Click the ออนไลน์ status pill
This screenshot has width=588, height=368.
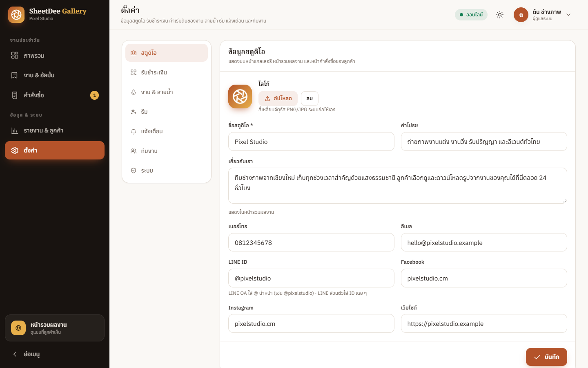[471, 15]
